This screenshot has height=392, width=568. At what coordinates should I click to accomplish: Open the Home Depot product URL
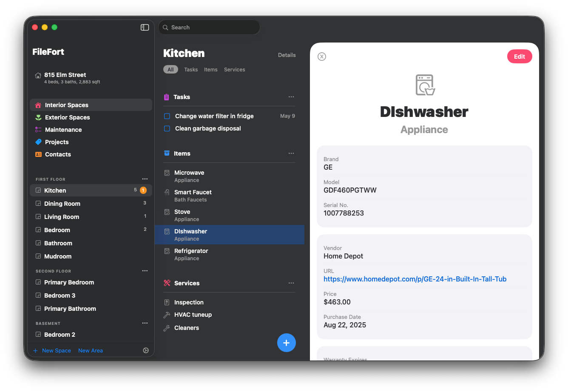tap(415, 279)
